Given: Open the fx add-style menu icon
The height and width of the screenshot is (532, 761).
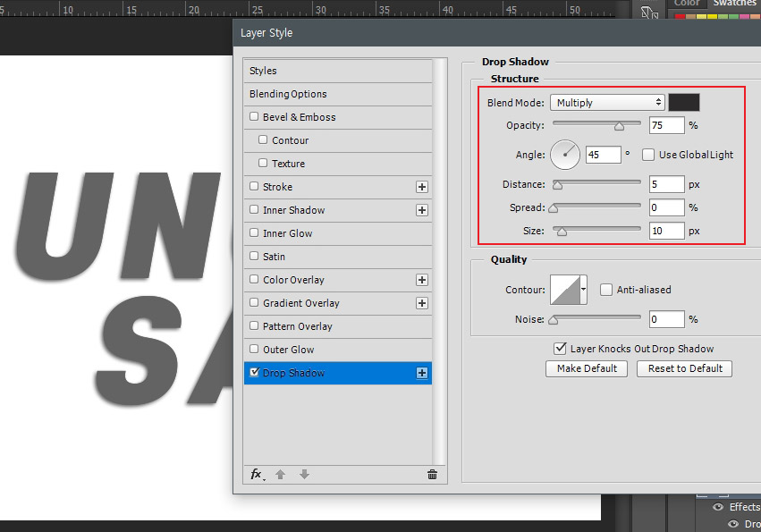Looking at the screenshot, I should pyautogui.click(x=258, y=474).
